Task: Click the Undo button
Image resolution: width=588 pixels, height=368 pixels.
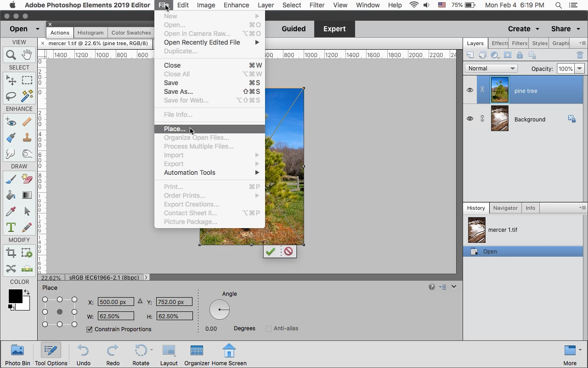Action: pos(83,355)
